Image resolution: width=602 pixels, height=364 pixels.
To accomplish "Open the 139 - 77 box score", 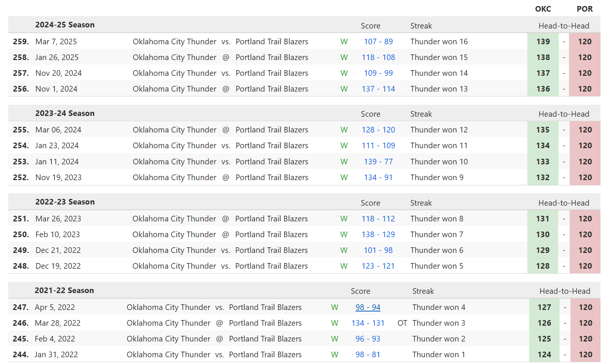I will pyautogui.click(x=378, y=162).
